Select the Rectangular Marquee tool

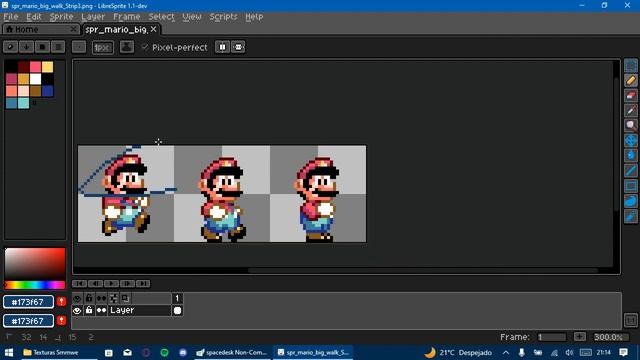631,65
